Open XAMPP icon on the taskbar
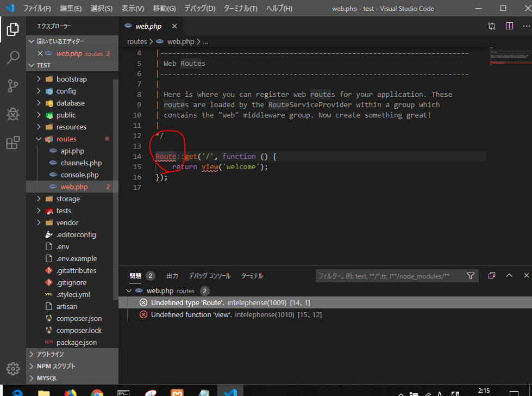 click(x=177, y=393)
